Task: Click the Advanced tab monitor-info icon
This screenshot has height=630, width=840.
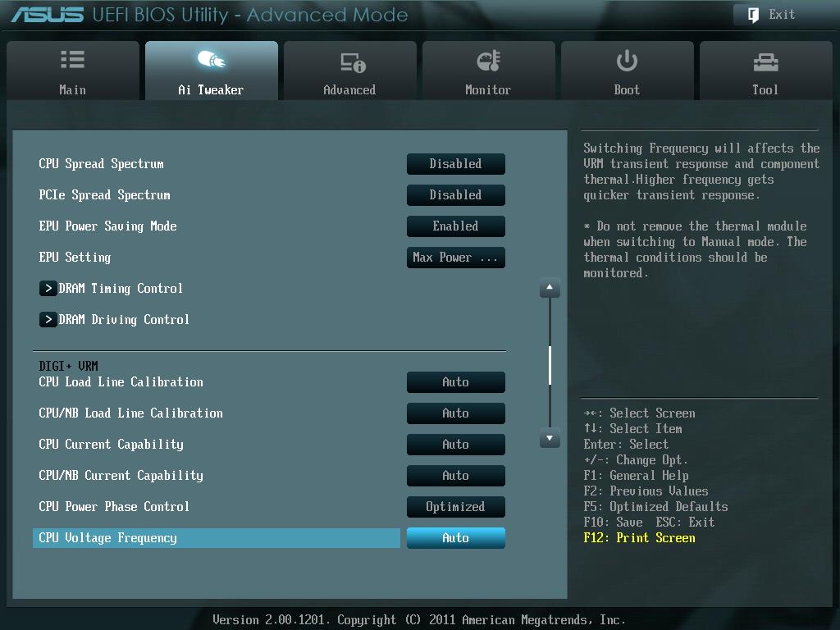Action: (x=353, y=62)
